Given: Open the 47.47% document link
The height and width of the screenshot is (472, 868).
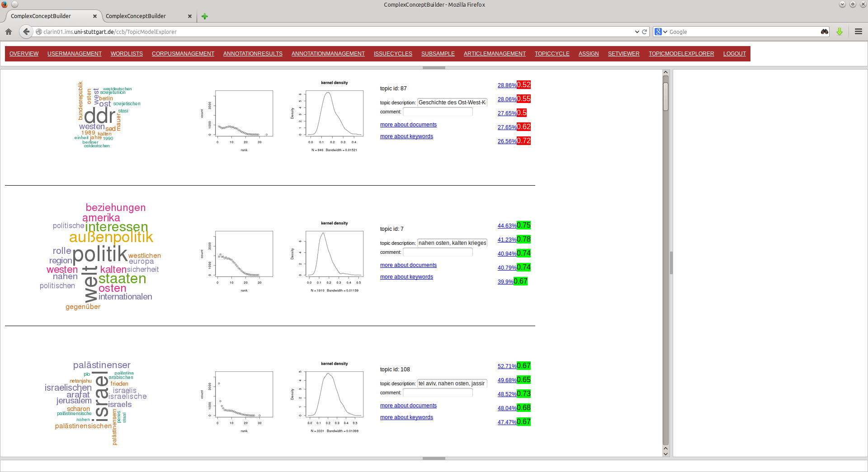Looking at the screenshot, I should point(507,422).
